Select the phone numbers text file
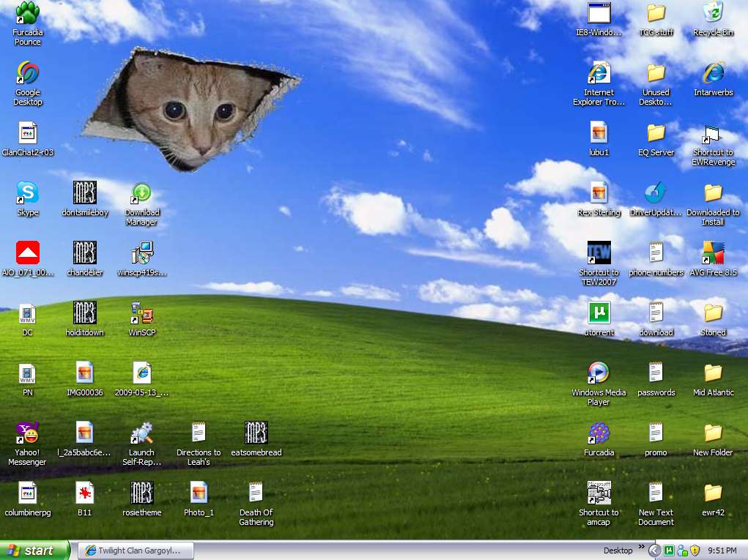748x560 pixels. coord(656,253)
